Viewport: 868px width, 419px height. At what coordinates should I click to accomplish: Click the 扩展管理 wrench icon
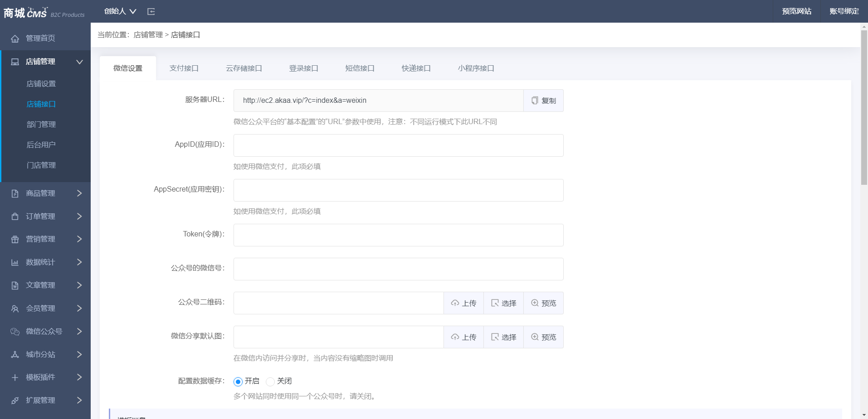[14, 400]
